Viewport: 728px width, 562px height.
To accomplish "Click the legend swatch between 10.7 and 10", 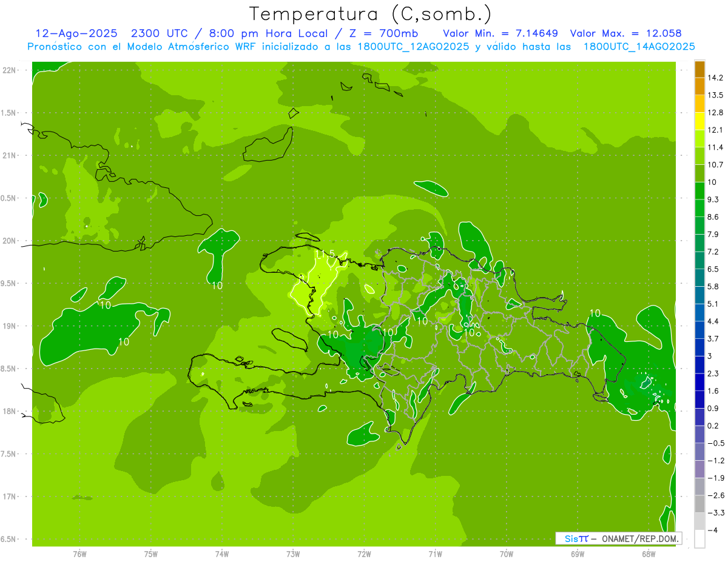I will [x=699, y=173].
